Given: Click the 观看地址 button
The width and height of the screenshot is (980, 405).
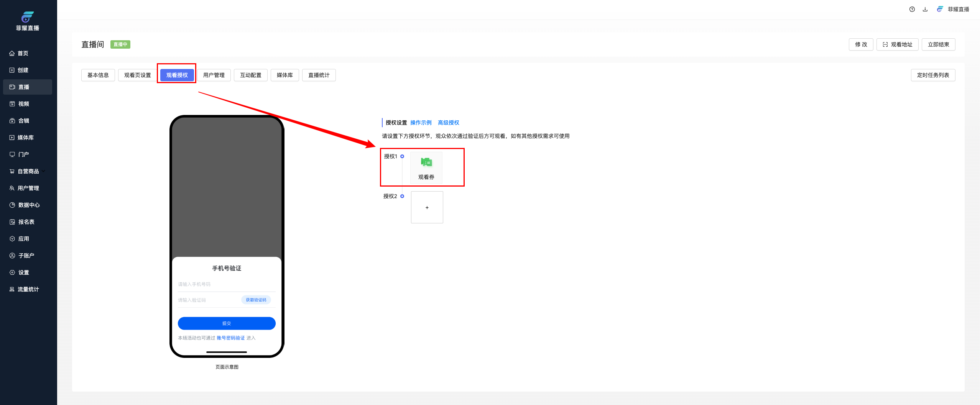Looking at the screenshot, I should pos(897,44).
